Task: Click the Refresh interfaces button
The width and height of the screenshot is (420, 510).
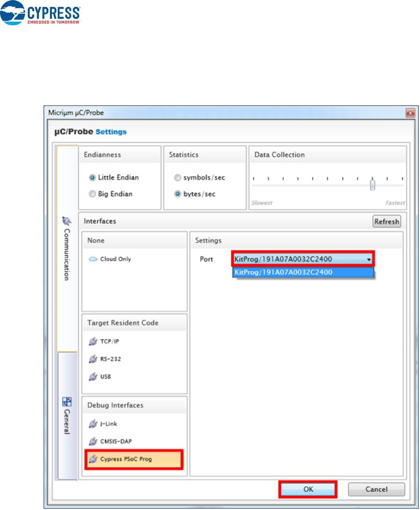Action: point(387,222)
